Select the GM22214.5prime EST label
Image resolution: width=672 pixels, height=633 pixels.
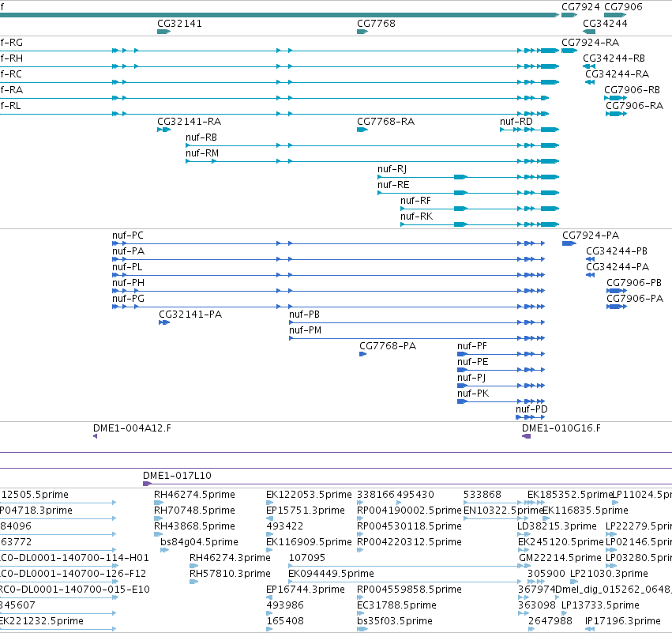click(x=560, y=558)
